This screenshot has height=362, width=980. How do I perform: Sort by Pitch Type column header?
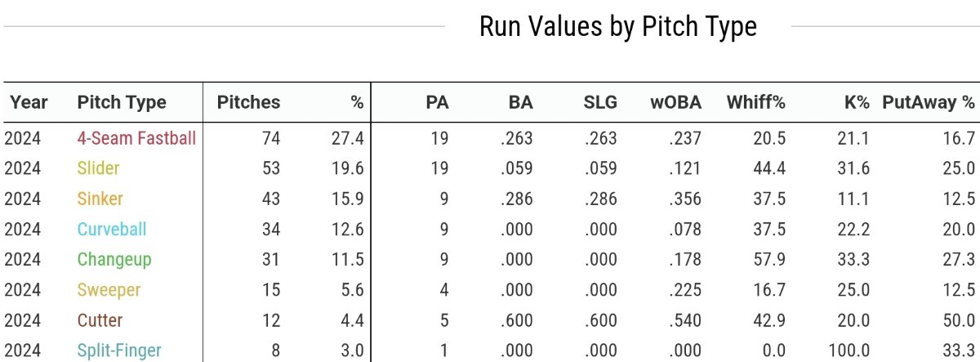(x=122, y=102)
